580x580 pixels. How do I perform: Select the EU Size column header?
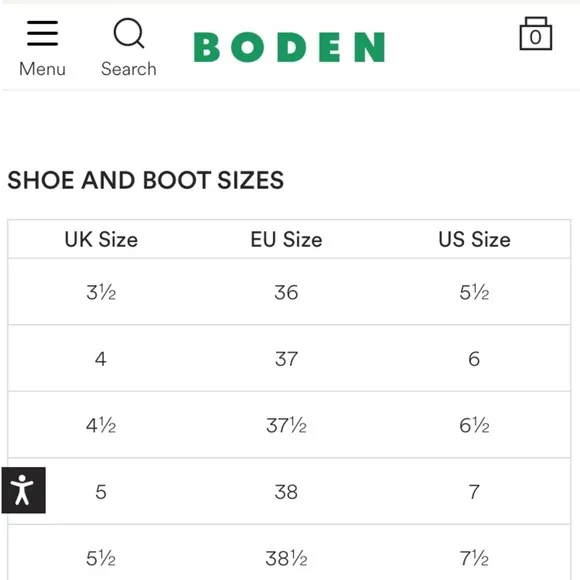(x=286, y=239)
